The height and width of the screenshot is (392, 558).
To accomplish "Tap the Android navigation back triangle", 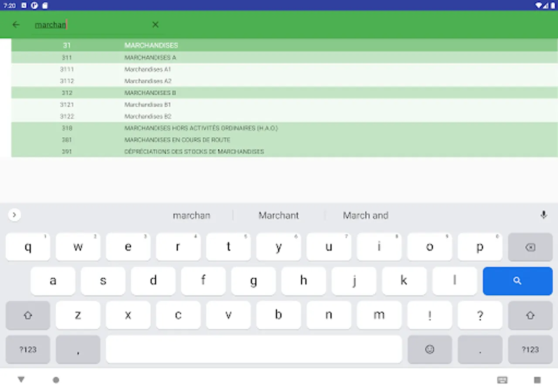I will [x=21, y=380].
